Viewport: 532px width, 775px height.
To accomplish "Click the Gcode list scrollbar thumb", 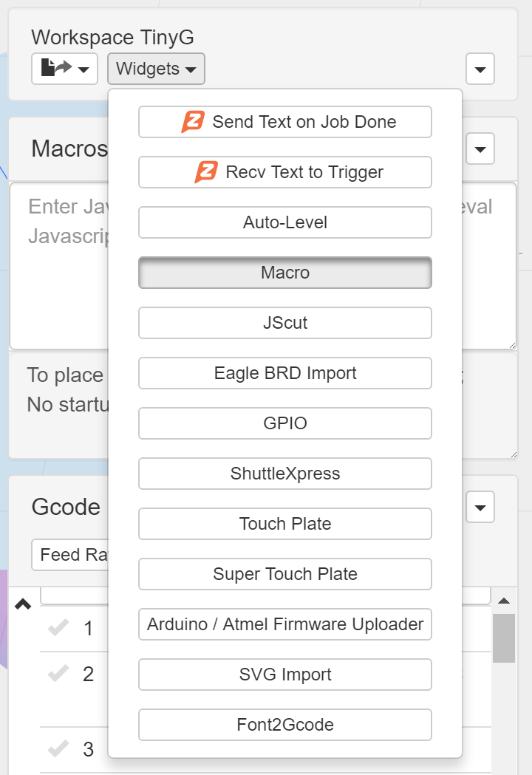I will (x=504, y=638).
